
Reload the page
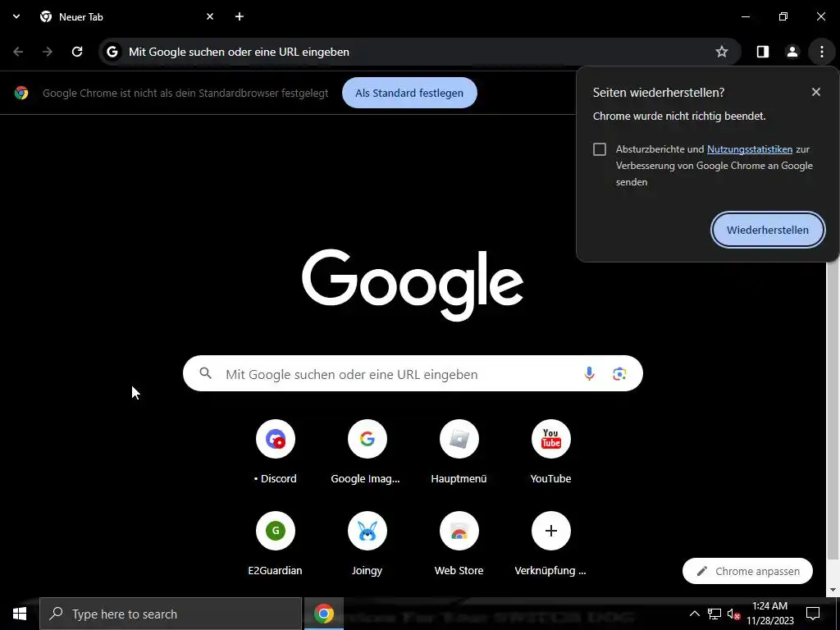click(77, 52)
